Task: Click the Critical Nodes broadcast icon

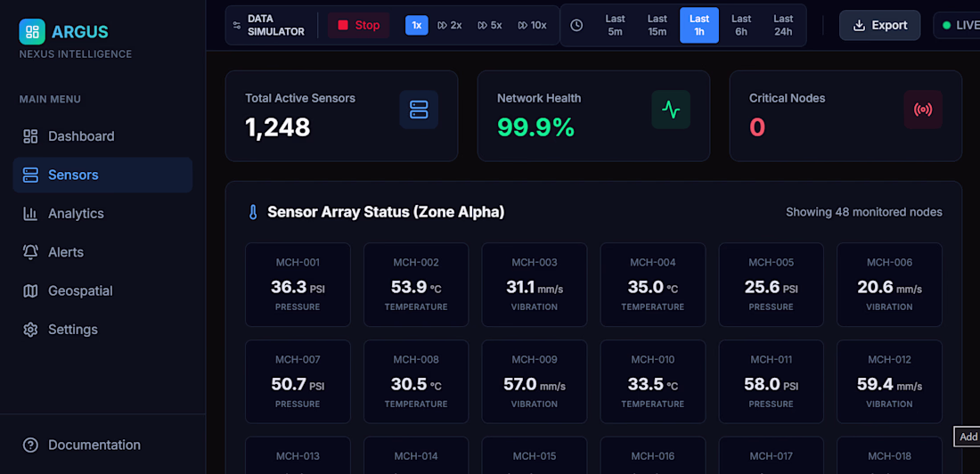Action: (923, 110)
